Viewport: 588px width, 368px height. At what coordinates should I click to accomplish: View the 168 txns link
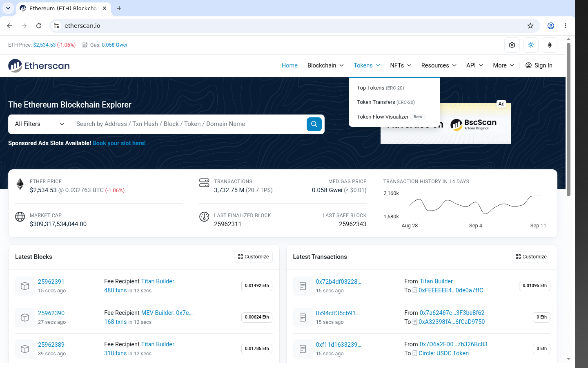click(x=116, y=322)
